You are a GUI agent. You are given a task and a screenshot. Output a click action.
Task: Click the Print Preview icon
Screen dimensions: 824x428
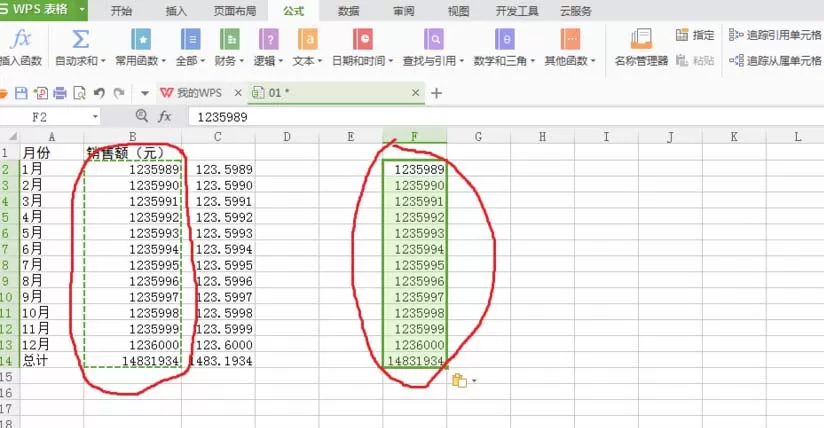pyautogui.click(x=79, y=93)
